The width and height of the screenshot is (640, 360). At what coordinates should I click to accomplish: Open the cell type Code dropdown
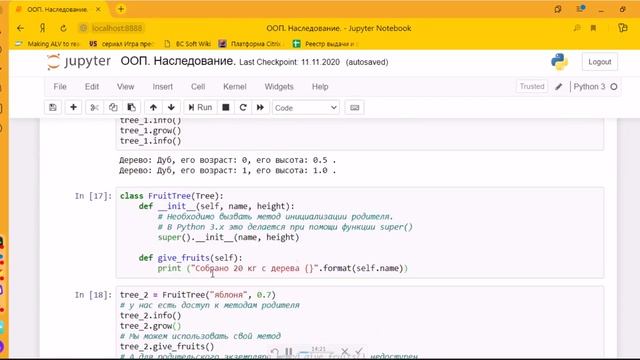tap(306, 108)
